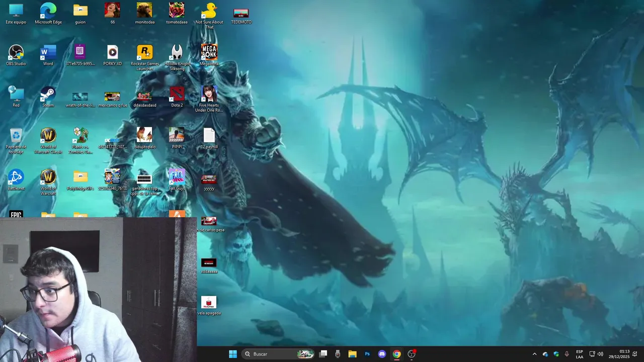Launch Hollow Knight Silksong shortcut
The image size is (644, 362).
tap(177, 57)
